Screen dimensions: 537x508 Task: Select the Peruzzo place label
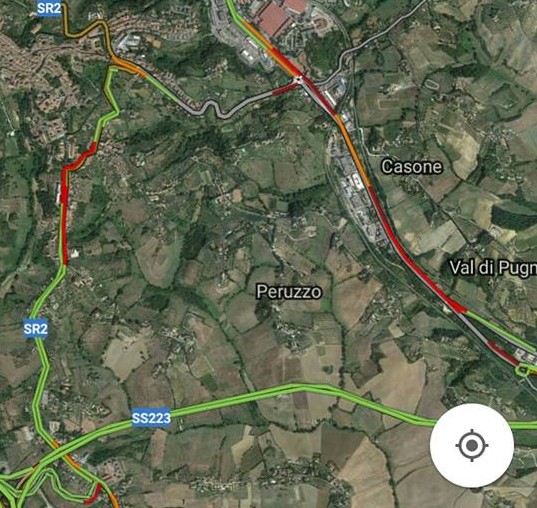click(x=289, y=292)
